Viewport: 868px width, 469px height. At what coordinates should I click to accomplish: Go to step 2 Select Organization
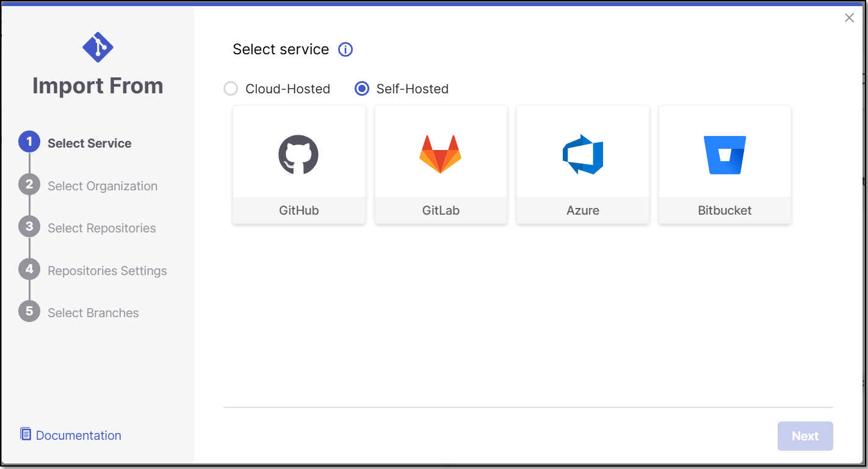coord(103,186)
